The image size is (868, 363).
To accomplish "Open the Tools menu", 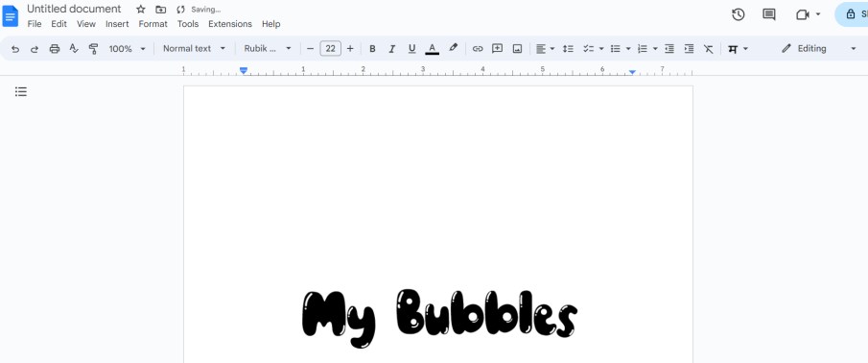I will tap(188, 24).
